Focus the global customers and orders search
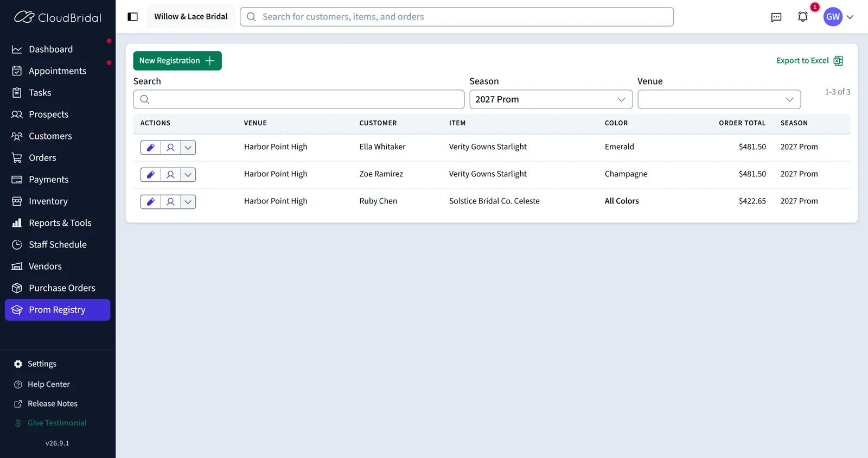868x458 pixels. (x=457, y=17)
